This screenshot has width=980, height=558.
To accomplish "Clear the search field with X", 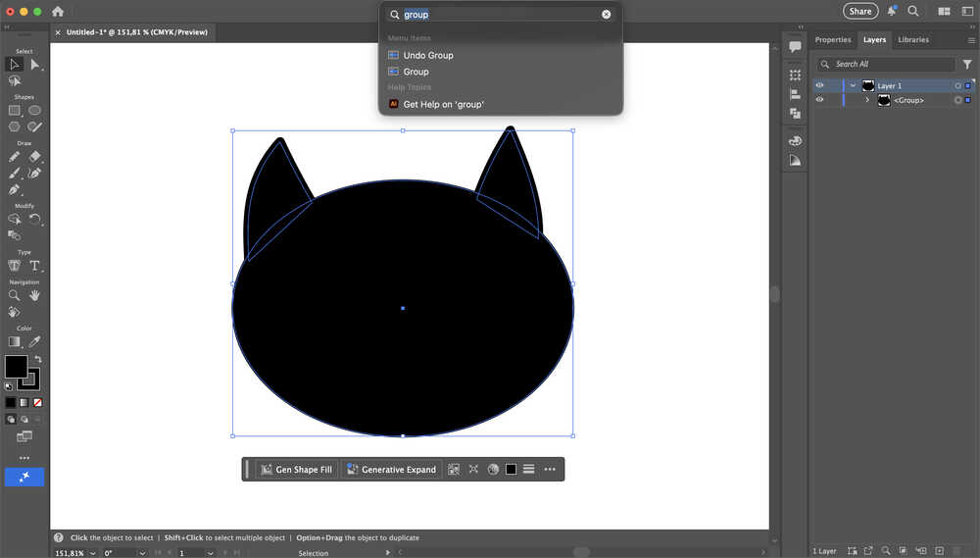I will (x=607, y=15).
